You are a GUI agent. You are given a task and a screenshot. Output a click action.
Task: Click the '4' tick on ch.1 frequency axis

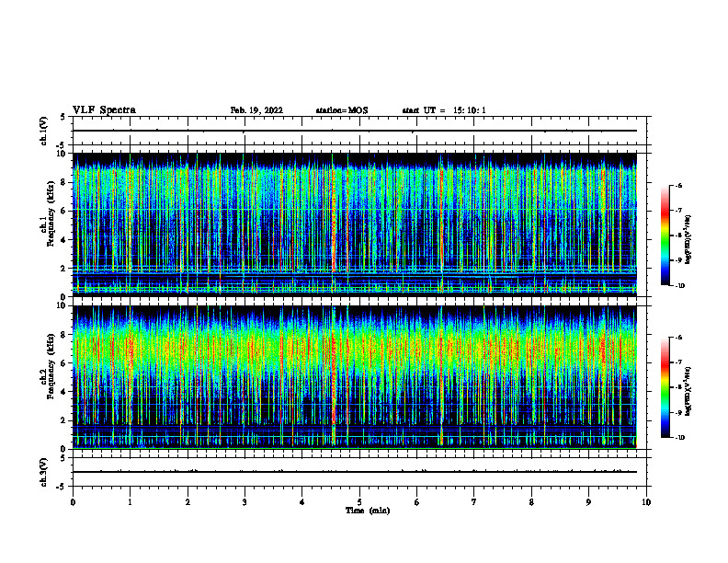coord(64,240)
